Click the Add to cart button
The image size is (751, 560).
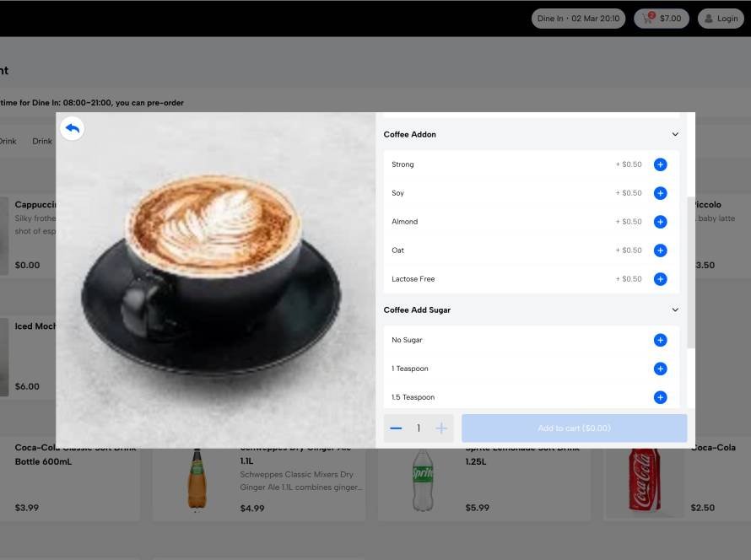pos(574,428)
